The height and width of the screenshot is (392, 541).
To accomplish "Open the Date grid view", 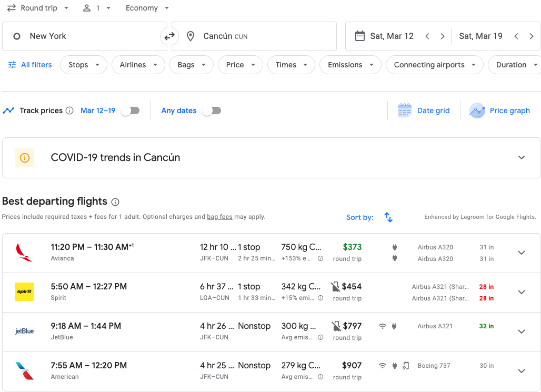I will [424, 110].
